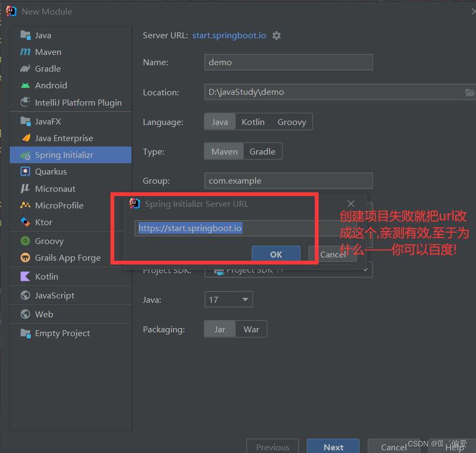This screenshot has height=453, width=476.
Task: Click the JavaScript globe icon
Action: (25, 295)
